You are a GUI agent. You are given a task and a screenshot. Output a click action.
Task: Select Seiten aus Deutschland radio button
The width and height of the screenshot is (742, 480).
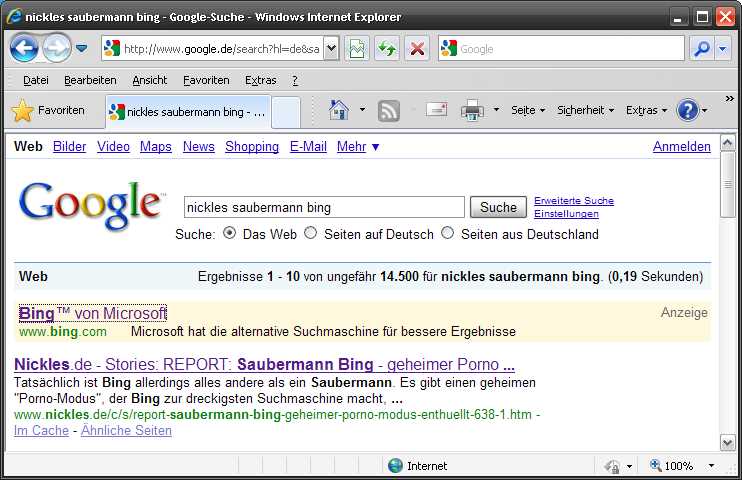(x=447, y=233)
